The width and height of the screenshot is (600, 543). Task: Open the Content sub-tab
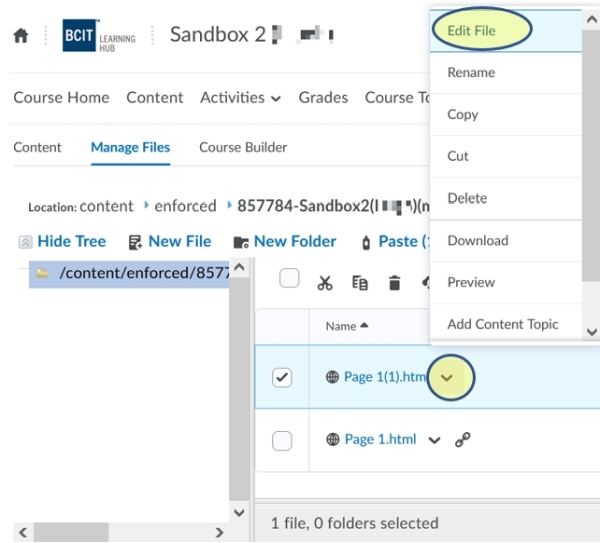pyautogui.click(x=37, y=147)
